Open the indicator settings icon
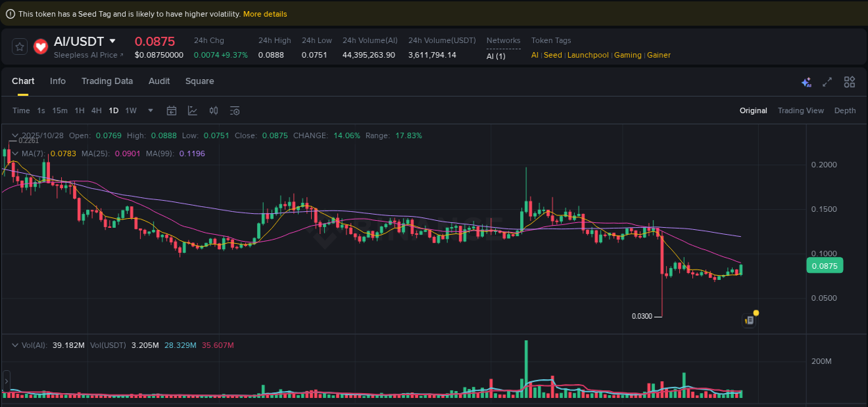 [234, 110]
